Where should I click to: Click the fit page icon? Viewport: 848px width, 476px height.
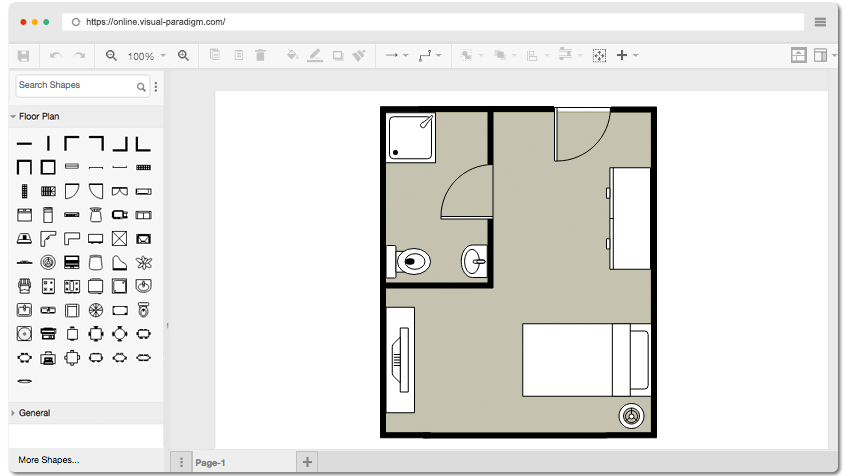599,55
